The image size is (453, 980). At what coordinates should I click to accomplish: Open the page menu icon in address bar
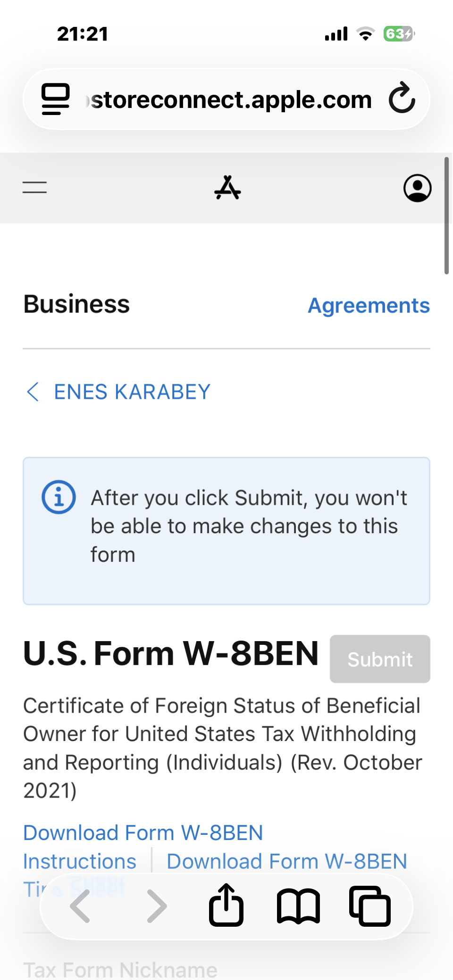[x=56, y=99]
